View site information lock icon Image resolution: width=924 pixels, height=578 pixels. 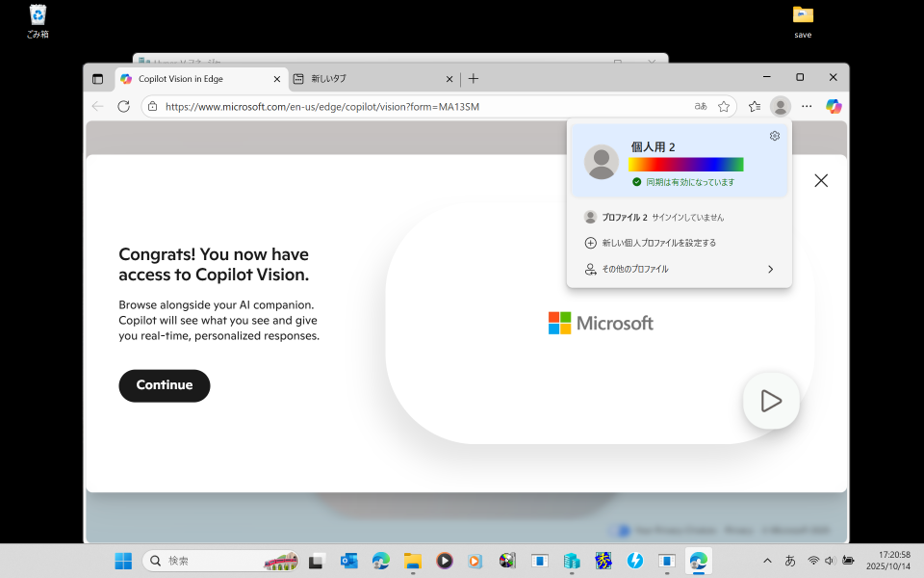(153, 106)
